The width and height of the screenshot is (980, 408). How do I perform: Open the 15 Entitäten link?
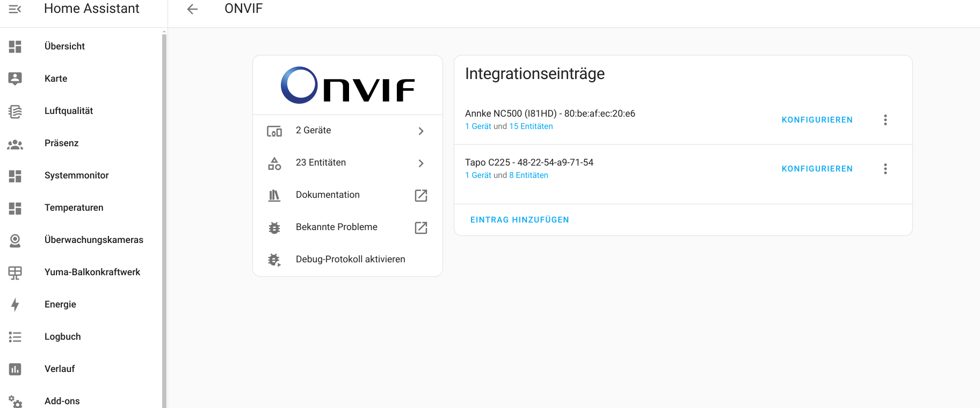coord(531,126)
